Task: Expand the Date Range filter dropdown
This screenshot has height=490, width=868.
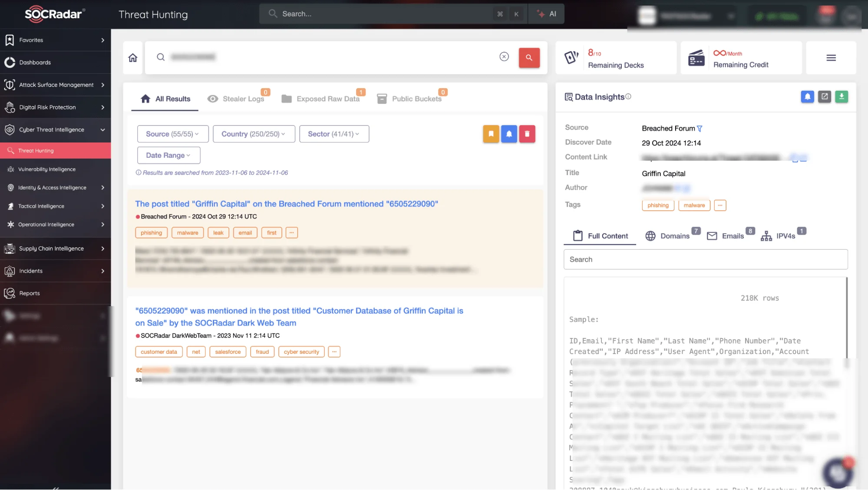Action: [x=169, y=155]
